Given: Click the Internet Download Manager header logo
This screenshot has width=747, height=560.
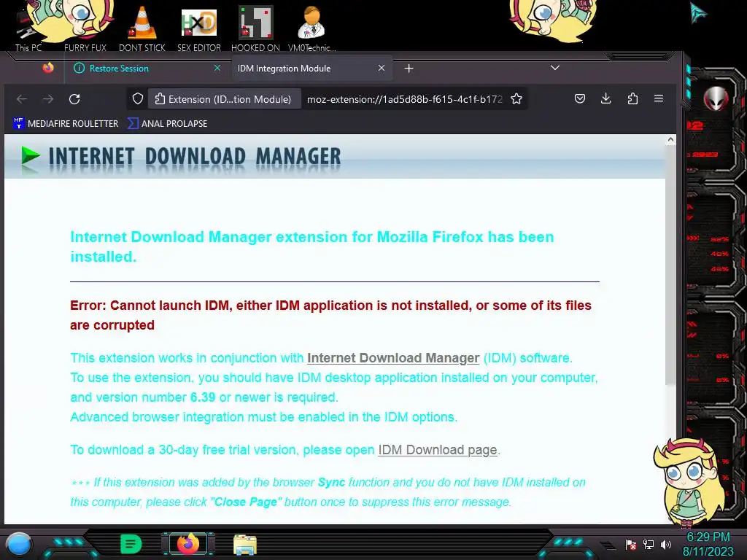Looking at the screenshot, I should (x=181, y=157).
